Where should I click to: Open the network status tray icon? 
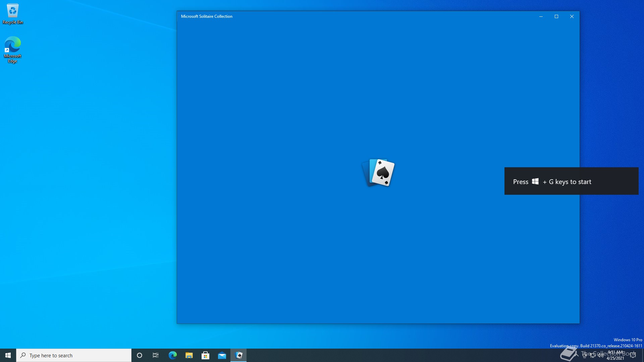point(593,355)
